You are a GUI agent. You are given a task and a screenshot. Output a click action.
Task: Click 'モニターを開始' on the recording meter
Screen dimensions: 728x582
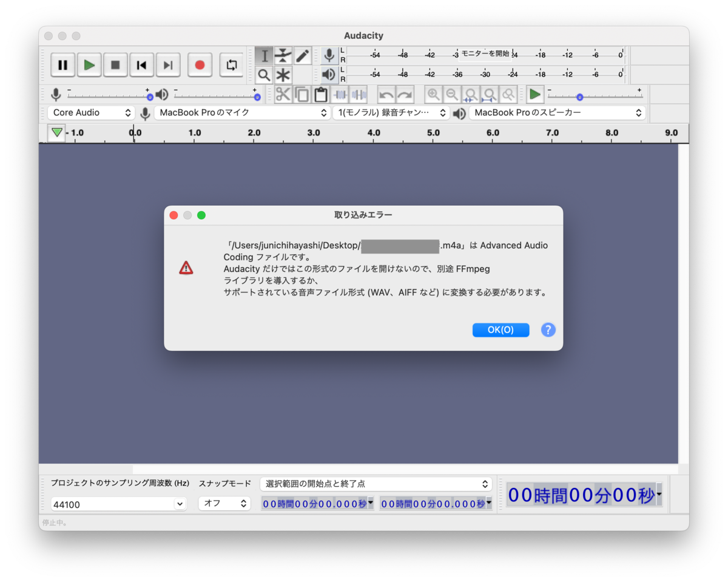click(485, 54)
